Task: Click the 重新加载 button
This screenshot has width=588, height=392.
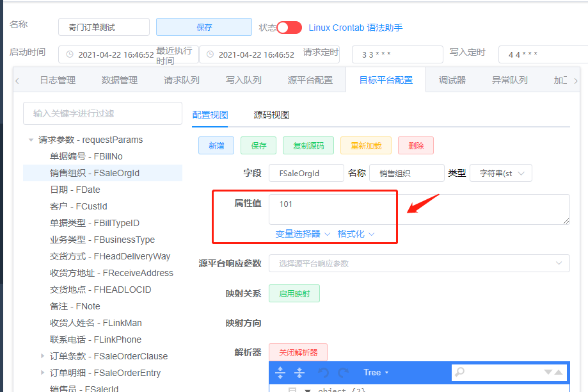Action: [x=366, y=145]
